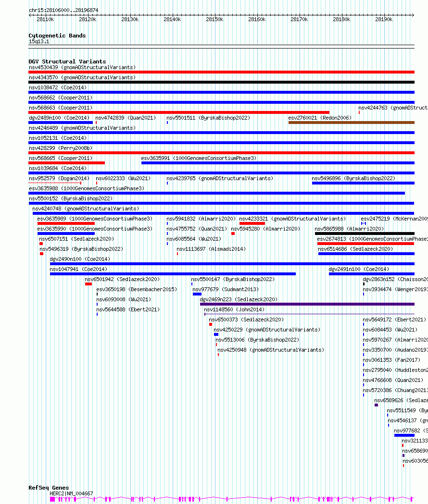
Task: Click the red nsv4233321 feature bar
Action: (252, 223)
